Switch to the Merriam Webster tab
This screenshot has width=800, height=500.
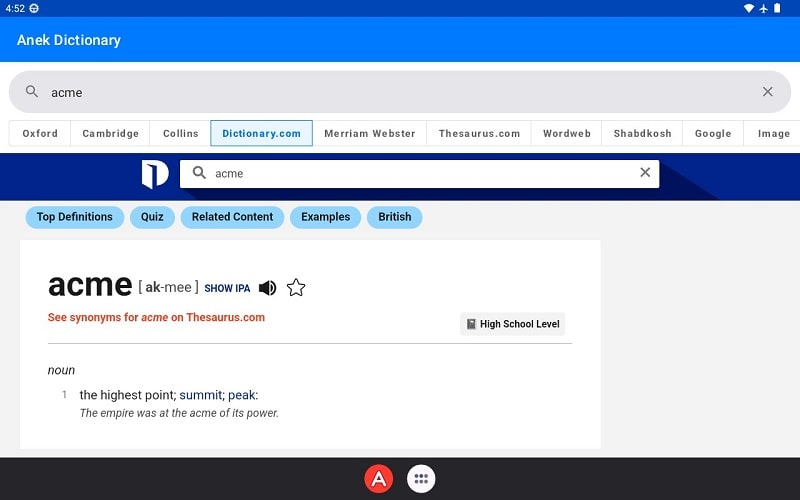pyautogui.click(x=369, y=133)
